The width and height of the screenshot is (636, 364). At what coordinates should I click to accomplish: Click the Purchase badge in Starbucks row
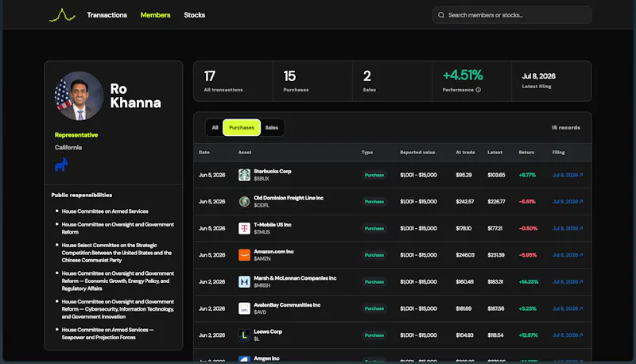(x=374, y=175)
